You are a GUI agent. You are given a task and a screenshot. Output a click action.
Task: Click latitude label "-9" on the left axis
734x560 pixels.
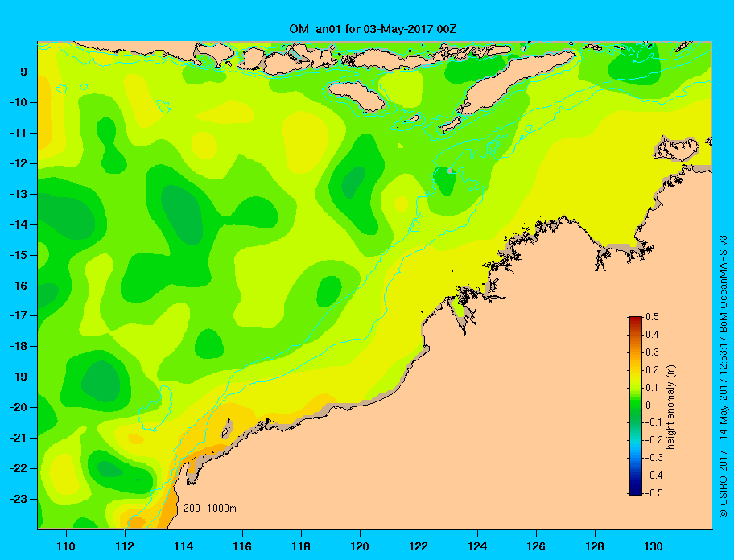pyautogui.click(x=20, y=72)
